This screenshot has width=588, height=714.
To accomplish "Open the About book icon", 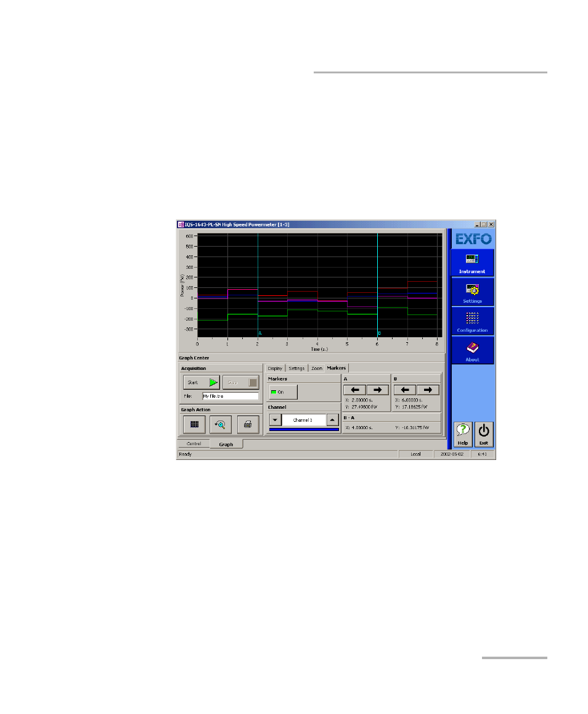I will click(472, 351).
